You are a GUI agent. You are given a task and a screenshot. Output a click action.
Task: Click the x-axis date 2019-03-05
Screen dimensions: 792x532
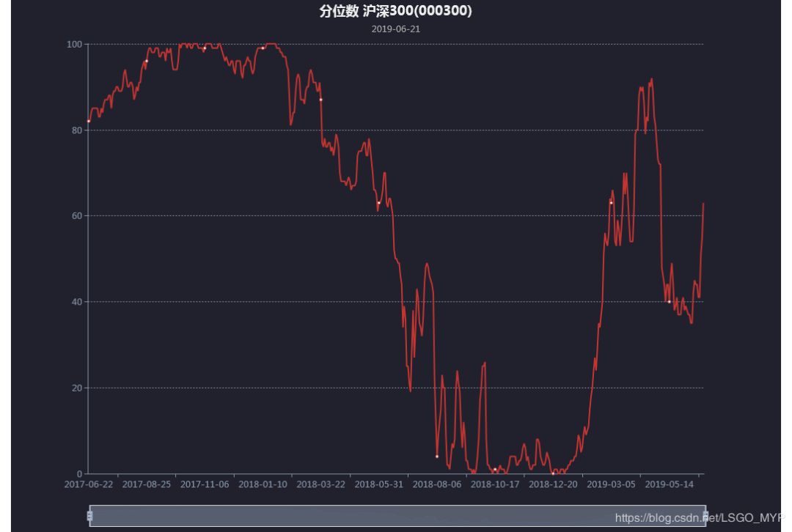tap(611, 484)
